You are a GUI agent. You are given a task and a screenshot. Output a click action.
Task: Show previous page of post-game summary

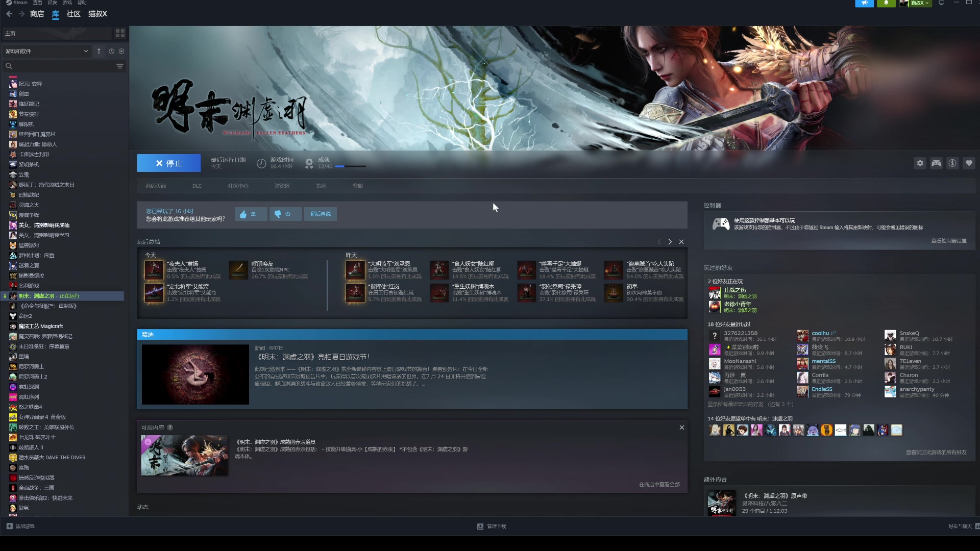pyautogui.click(x=659, y=242)
